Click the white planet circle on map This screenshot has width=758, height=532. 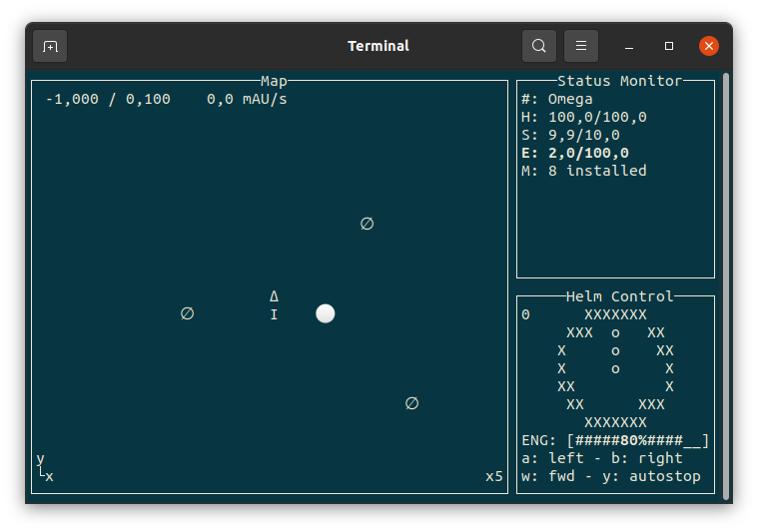point(326,313)
